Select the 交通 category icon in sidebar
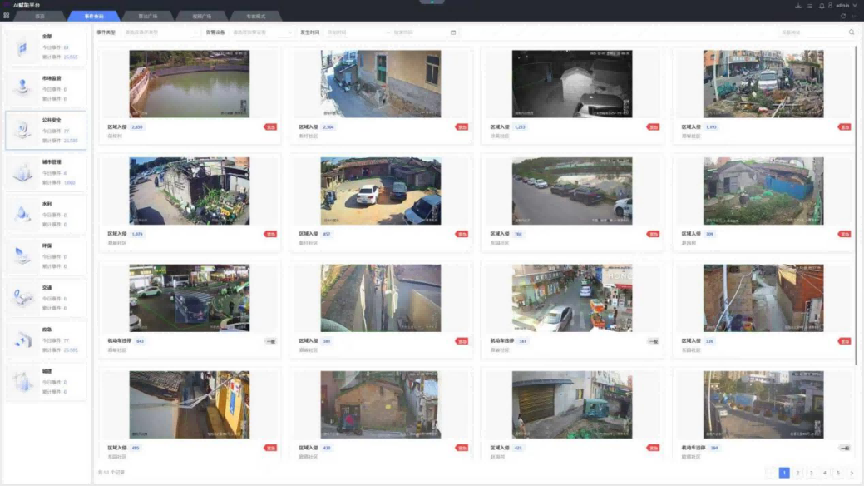This screenshot has width=864, height=486. (22, 297)
